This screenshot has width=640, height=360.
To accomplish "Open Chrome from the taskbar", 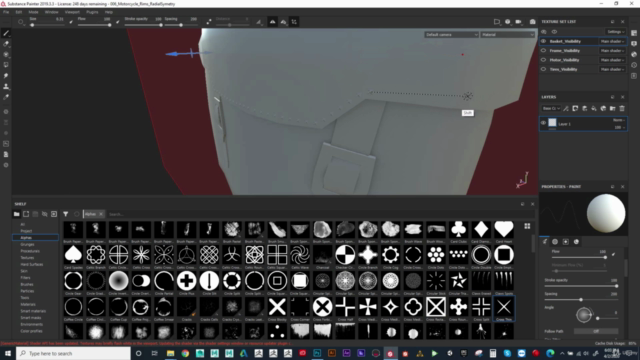I will pos(185,353).
